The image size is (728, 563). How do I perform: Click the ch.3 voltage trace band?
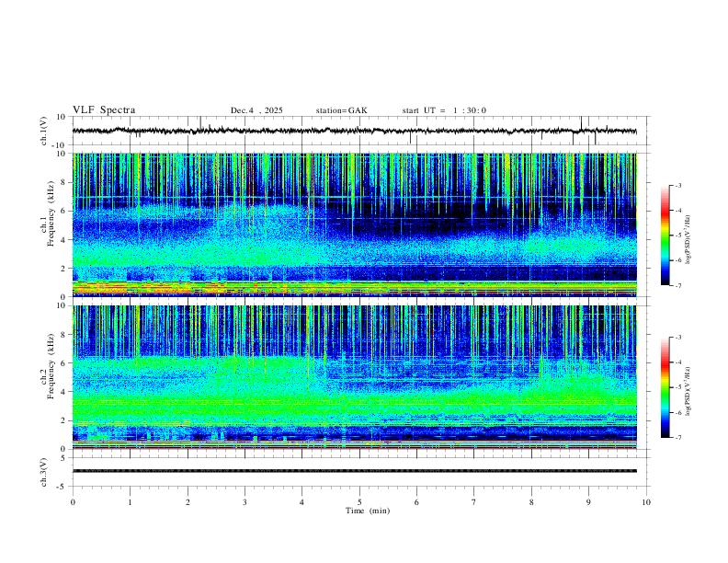pos(354,471)
